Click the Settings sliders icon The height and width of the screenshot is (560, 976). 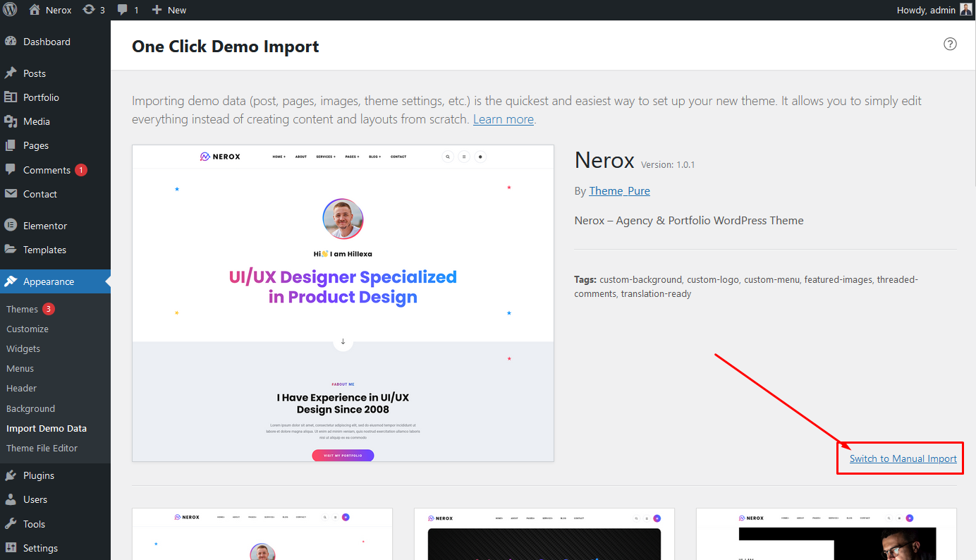11,548
